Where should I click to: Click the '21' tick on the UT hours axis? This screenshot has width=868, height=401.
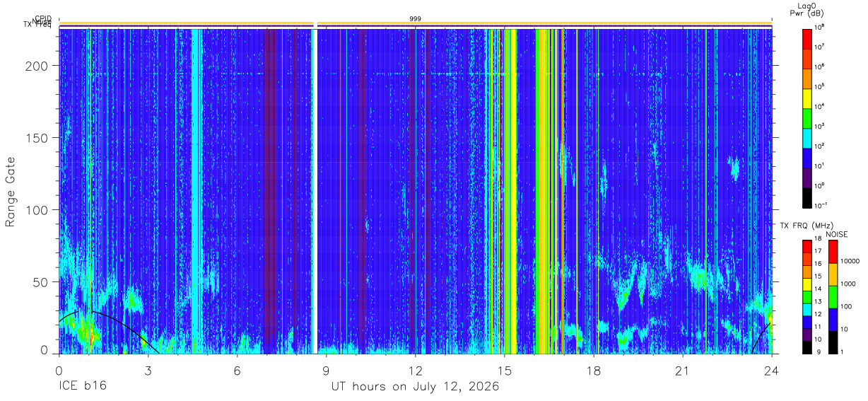(x=683, y=370)
